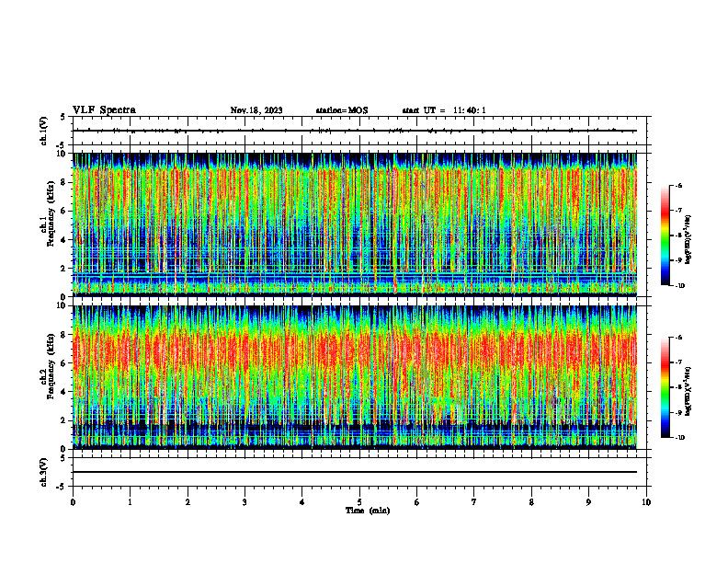Click the "start UT = 11:40: 1" text
This screenshot has height=563, width=728.
[x=444, y=110]
